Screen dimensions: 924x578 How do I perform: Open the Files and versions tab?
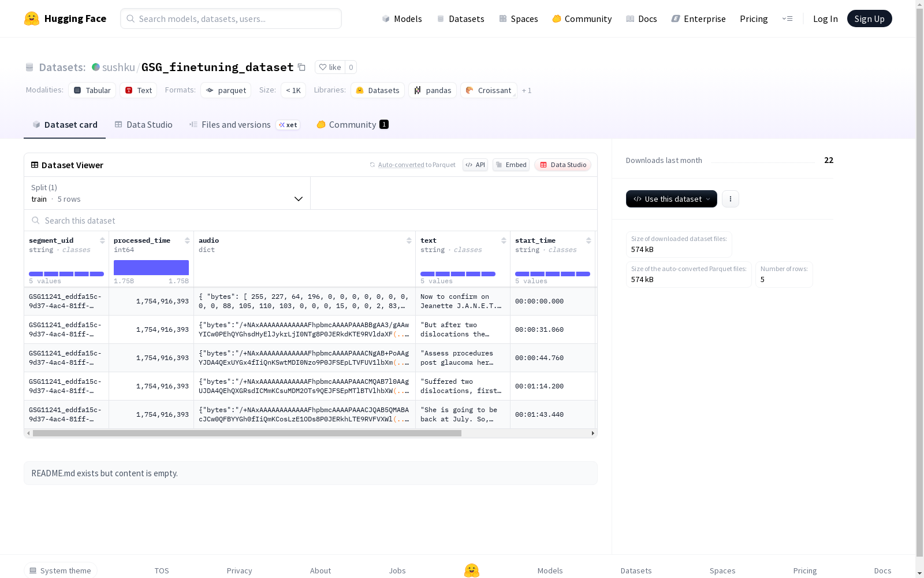tap(244, 125)
